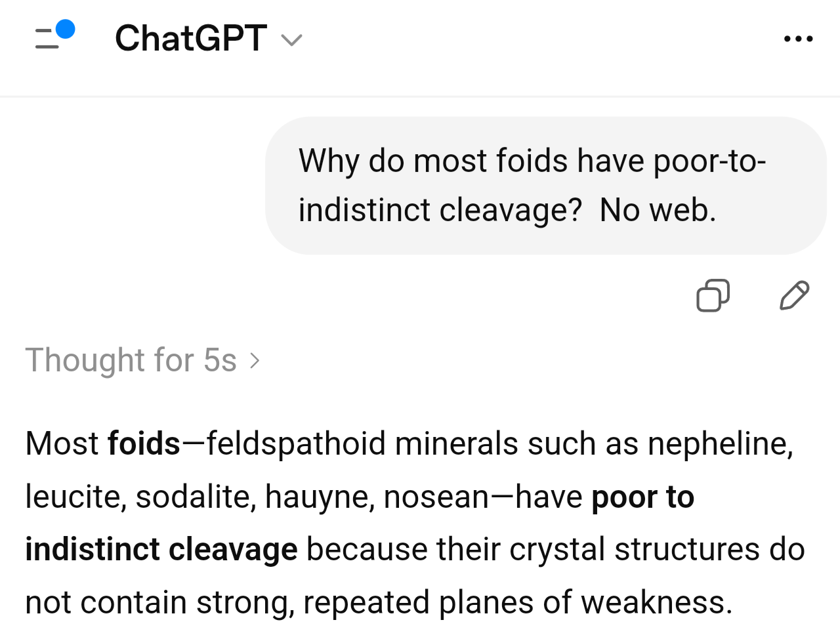The image size is (840, 639).
Task: Open model selector chevron beside ChatGPT
Action: 291,41
